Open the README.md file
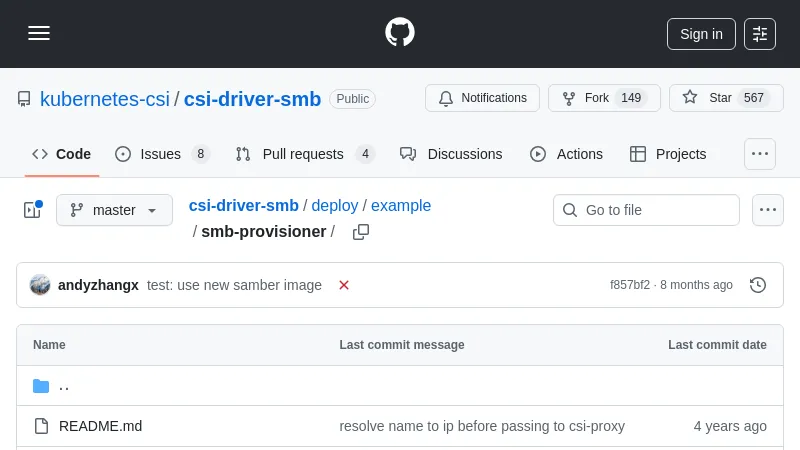Screen dimensions: 800x450 [x=100, y=426]
